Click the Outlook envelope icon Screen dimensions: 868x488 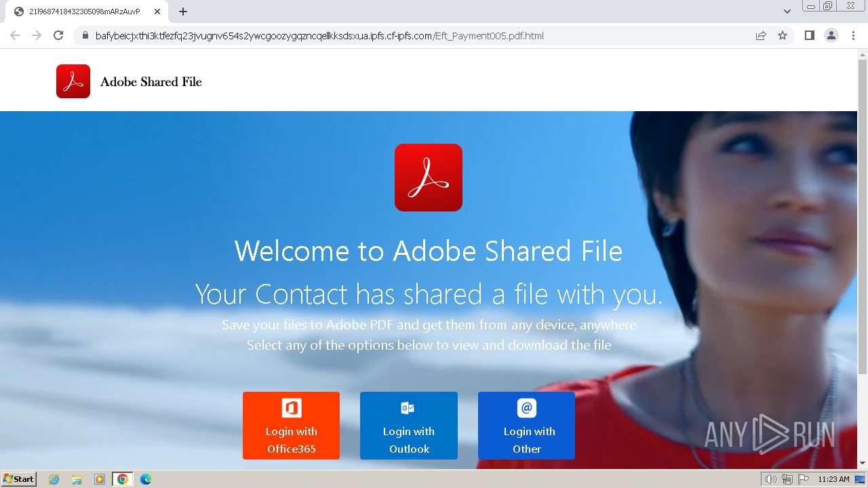point(408,408)
